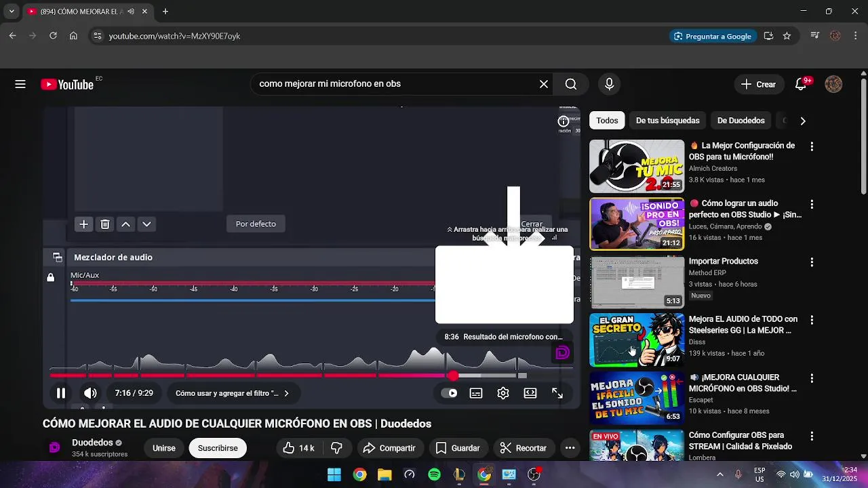Select the De tus búsquedas chip
The image size is (868, 488).
[667, 121]
